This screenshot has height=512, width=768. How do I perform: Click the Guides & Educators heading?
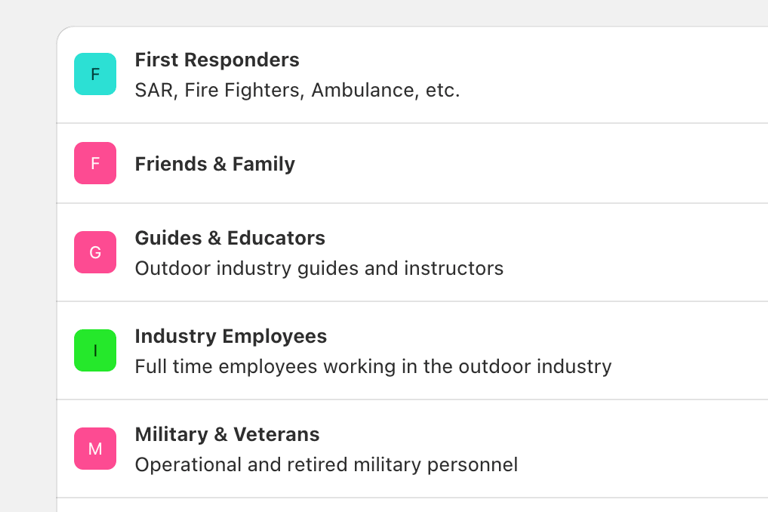tap(230, 238)
